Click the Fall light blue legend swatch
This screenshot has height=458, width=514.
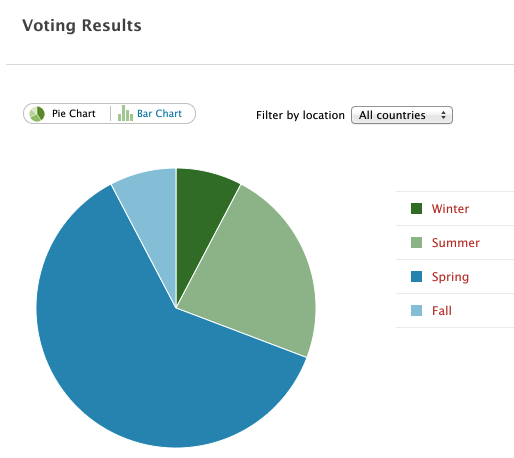[x=416, y=310]
